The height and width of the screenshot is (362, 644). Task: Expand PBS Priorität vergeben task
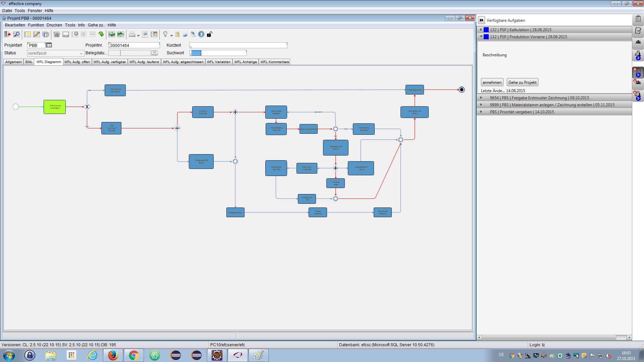coord(481,112)
